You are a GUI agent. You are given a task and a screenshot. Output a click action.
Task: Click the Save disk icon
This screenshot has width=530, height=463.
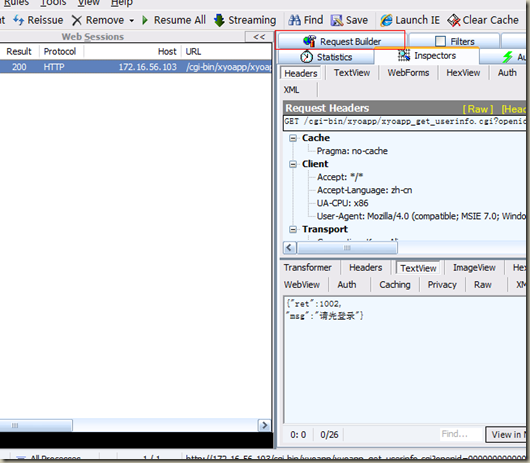pyautogui.click(x=337, y=20)
